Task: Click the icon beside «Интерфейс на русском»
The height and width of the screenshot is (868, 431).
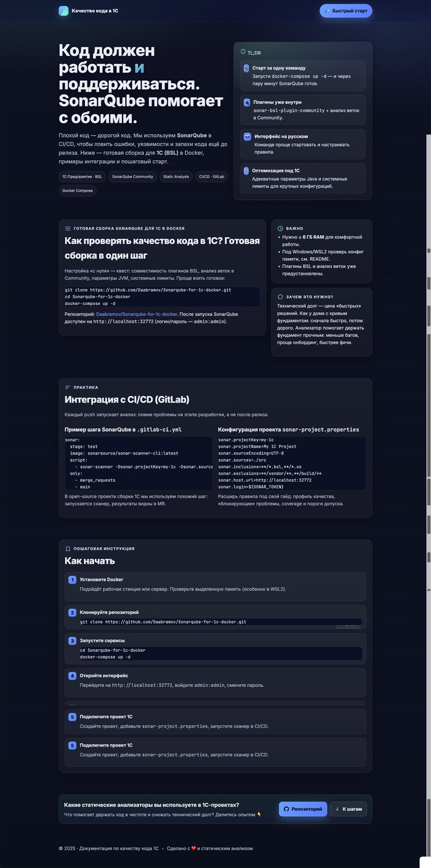Action: [247, 137]
